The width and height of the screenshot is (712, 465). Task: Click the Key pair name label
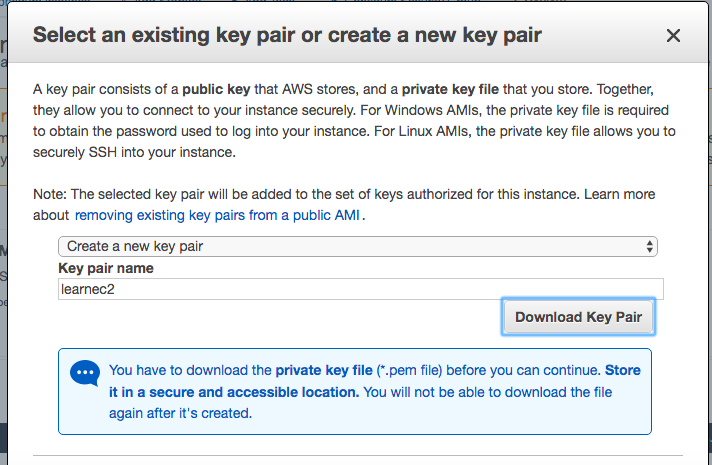click(x=106, y=268)
